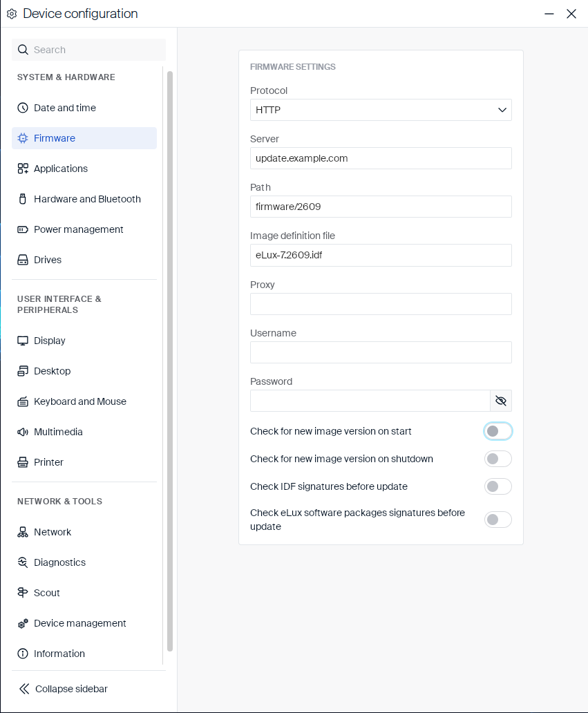Click the Display monitor icon
588x713 pixels.
[23, 341]
